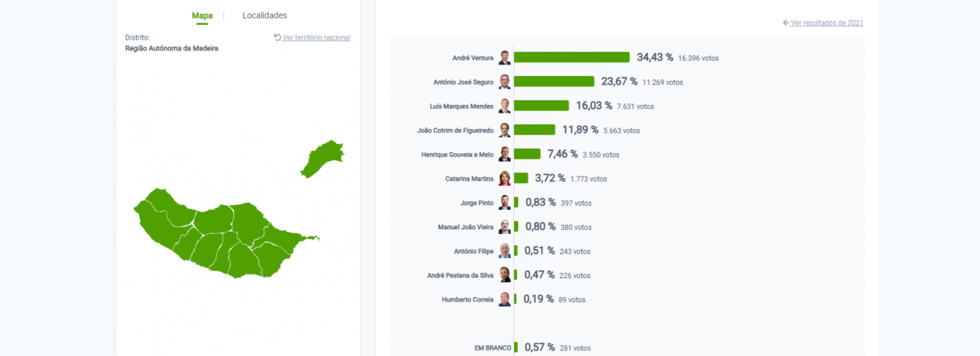
Task: Click João Cotrim de Figueiredo's photo
Action: [x=505, y=130]
